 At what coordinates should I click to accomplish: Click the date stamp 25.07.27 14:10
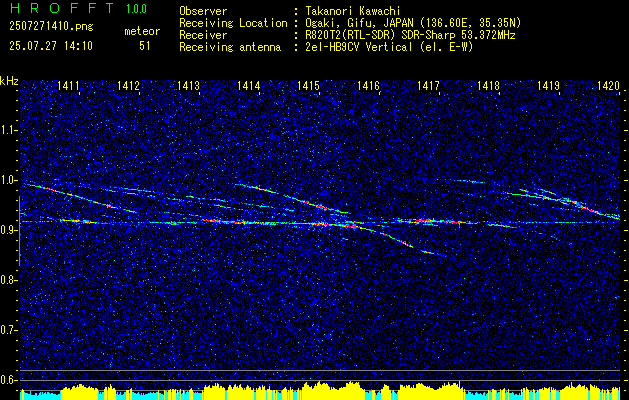coord(51,46)
